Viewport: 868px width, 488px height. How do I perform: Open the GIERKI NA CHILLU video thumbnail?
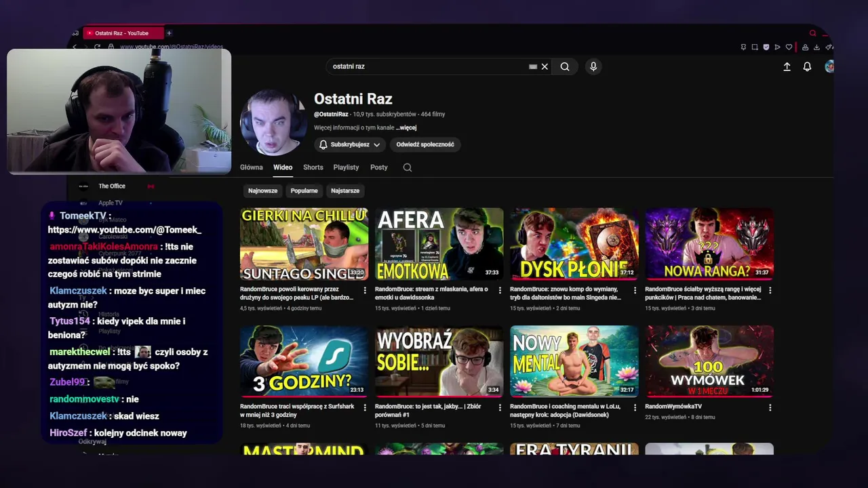(304, 244)
